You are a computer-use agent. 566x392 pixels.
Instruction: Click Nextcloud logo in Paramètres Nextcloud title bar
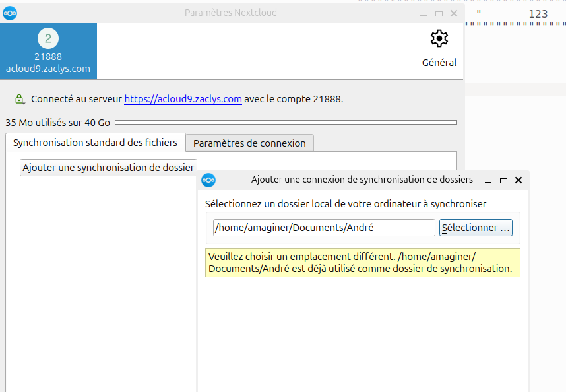pos(10,13)
